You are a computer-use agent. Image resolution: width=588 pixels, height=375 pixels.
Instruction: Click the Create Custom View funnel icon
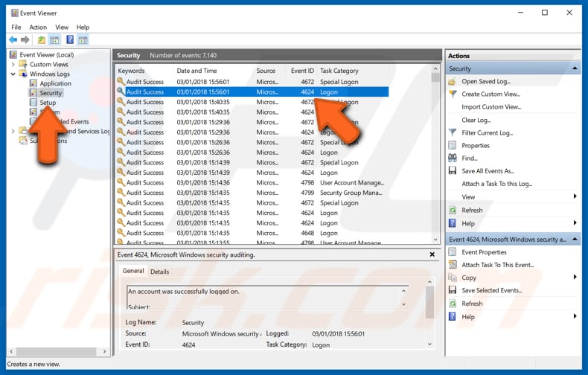pyautogui.click(x=453, y=94)
